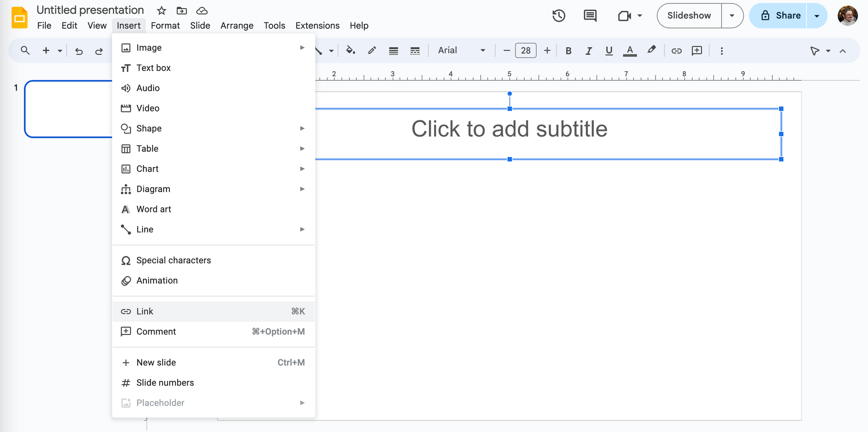Open the border dash options
The width and height of the screenshot is (868, 432).
point(415,50)
